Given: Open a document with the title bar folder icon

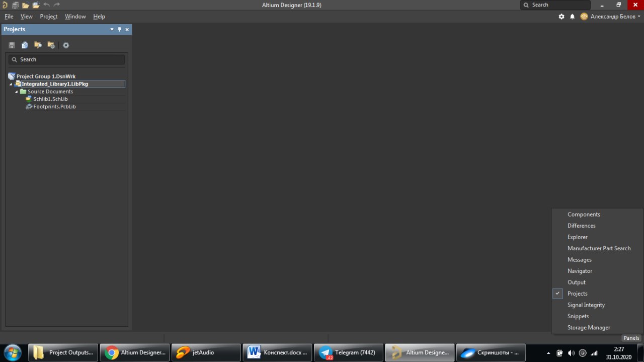Looking at the screenshot, I should click(25, 5).
